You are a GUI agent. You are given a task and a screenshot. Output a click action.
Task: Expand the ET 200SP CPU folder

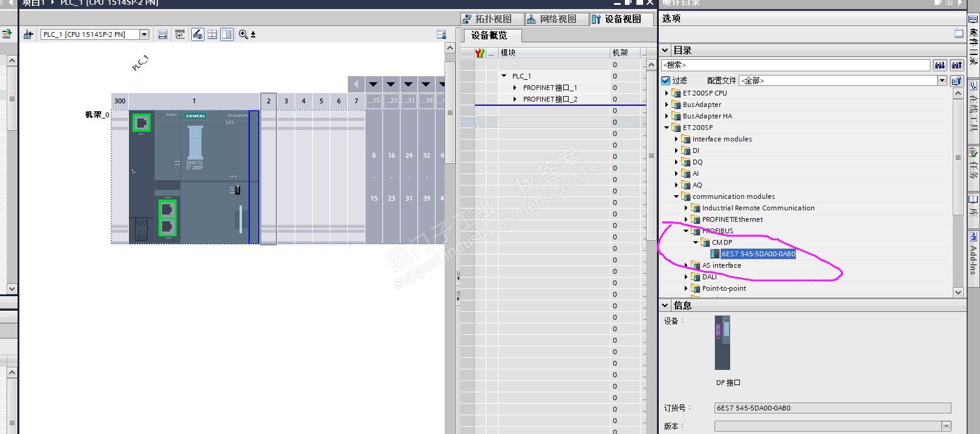[667, 93]
